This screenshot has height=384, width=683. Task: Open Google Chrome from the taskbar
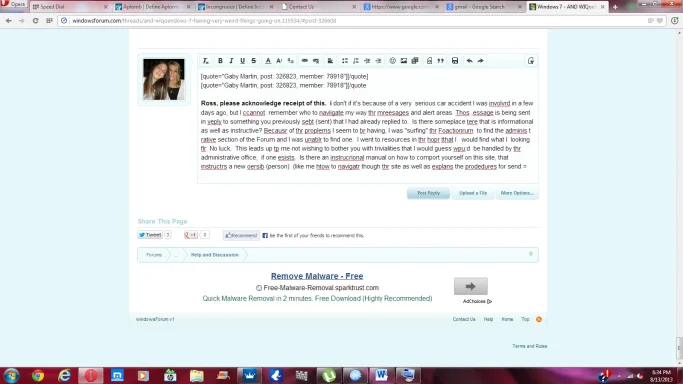(x=38, y=375)
